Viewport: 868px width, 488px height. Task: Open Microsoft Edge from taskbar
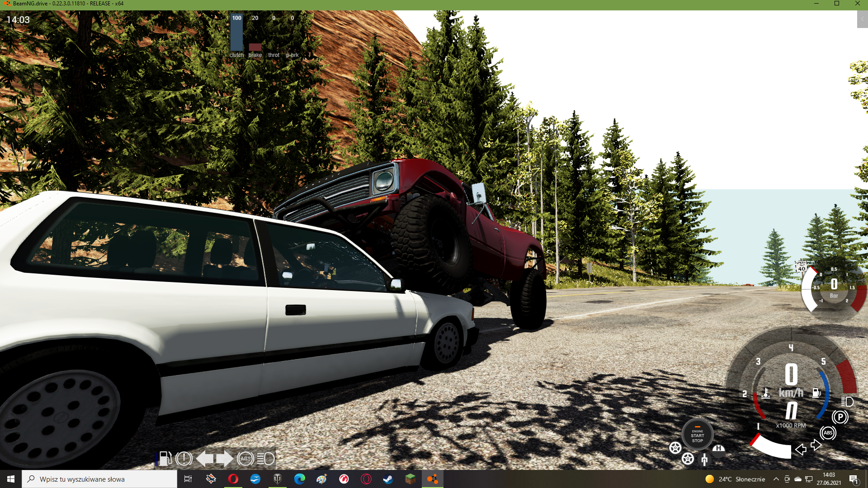(x=300, y=479)
